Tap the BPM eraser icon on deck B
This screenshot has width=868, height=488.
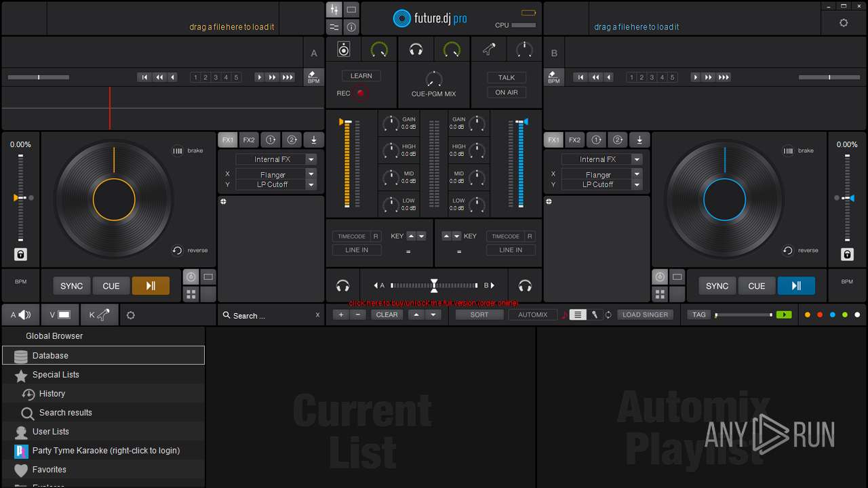554,77
